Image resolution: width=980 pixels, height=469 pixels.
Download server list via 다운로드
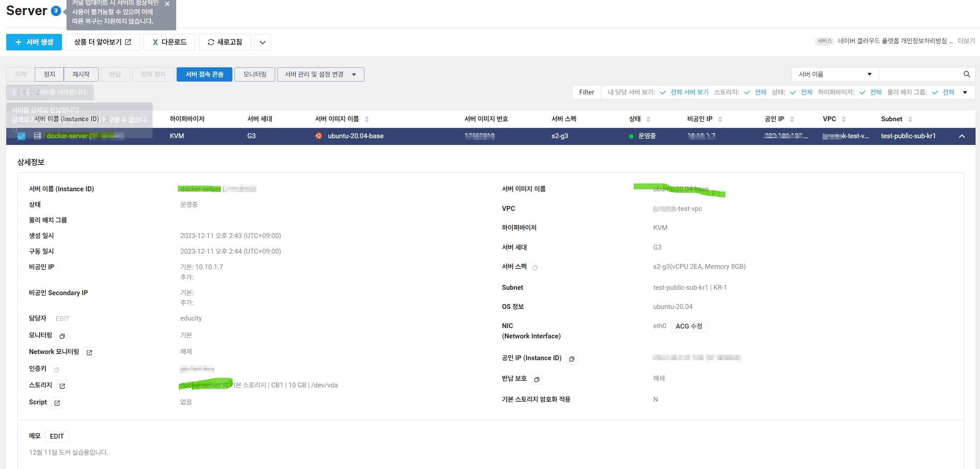pos(169,42)
